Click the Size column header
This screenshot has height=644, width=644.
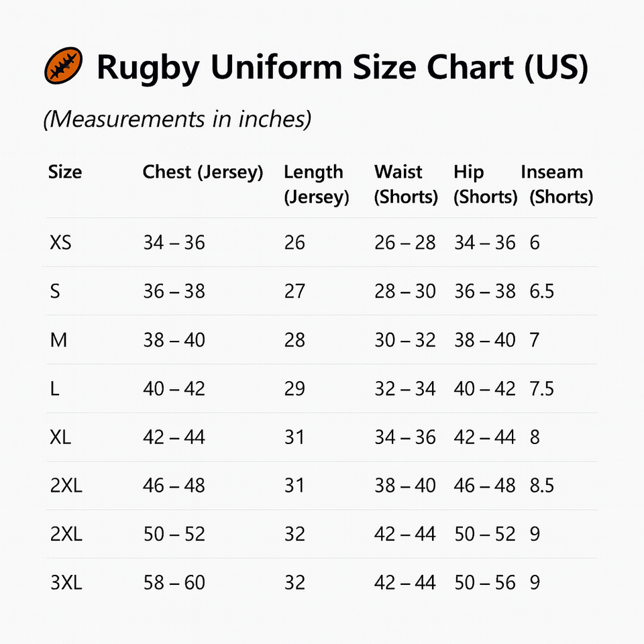(x=65, y=172)
